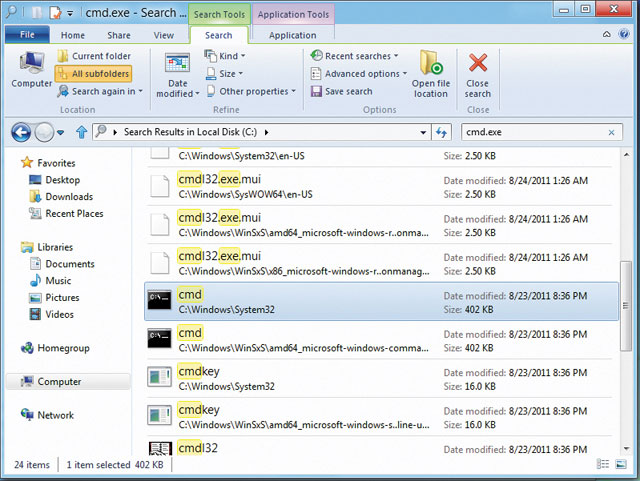Click cmdkey icon in WinSxS folder
This screenshot has width=640, height=481.
(x=159, y=415)
